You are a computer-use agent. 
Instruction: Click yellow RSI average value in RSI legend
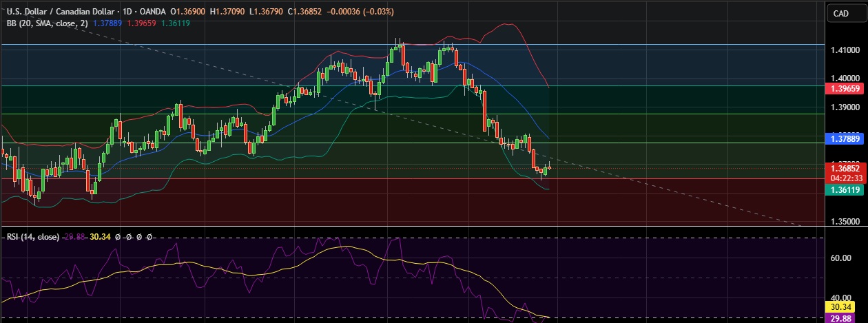point(100,236)
